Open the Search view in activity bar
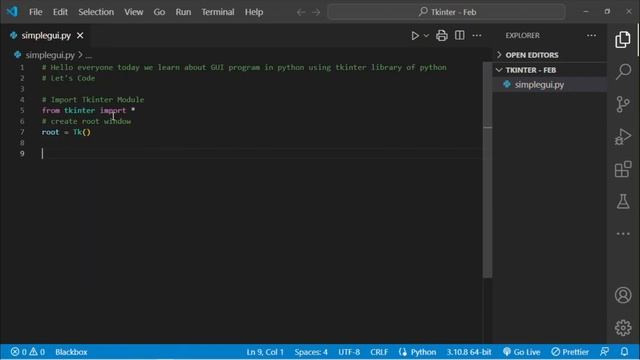The image size is (640, 360). tap(623, 72)
